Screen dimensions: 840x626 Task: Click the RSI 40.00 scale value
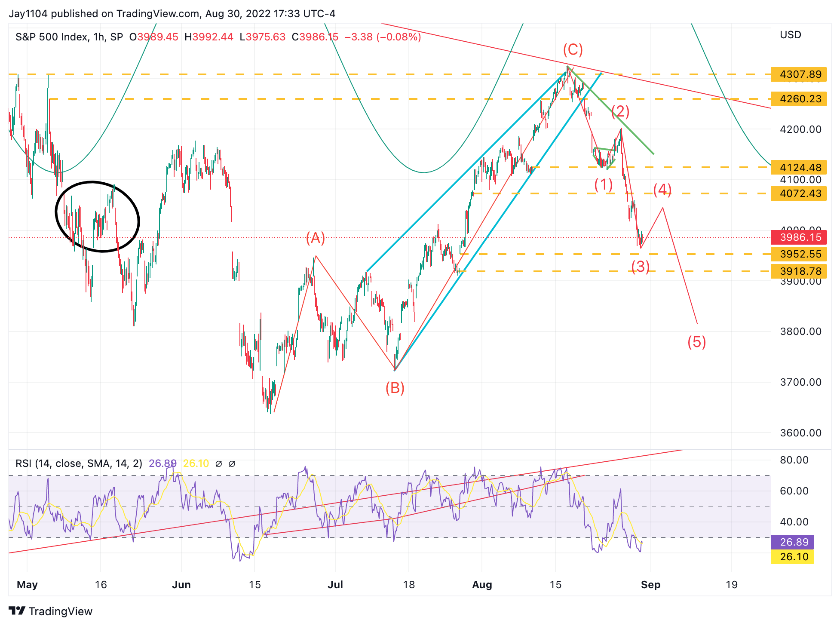tap(794, 522)
